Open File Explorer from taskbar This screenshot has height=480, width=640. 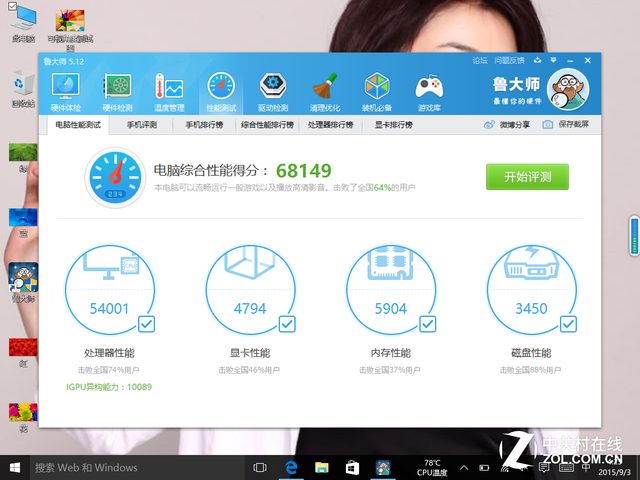(322, 468)
